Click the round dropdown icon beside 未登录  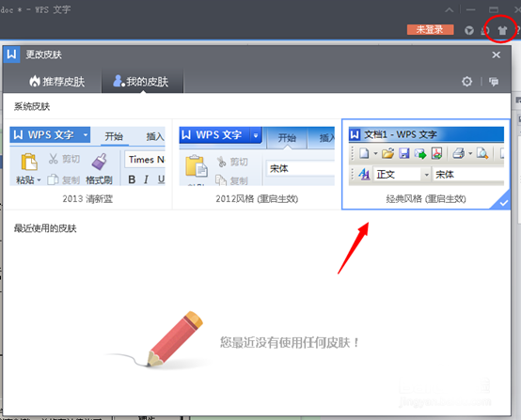469,31
